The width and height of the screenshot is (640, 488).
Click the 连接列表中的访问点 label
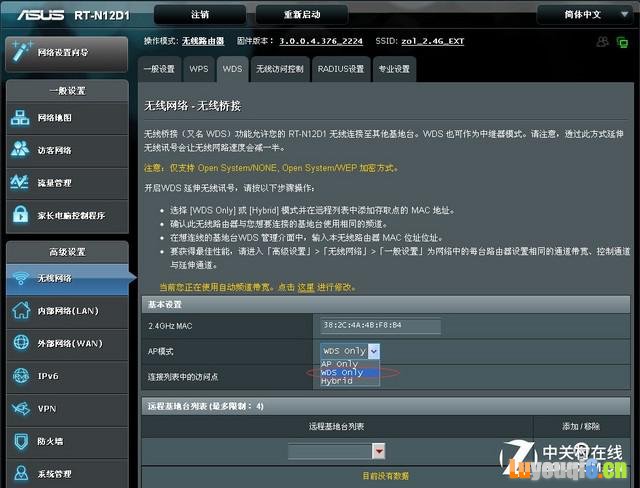[183, 377]
